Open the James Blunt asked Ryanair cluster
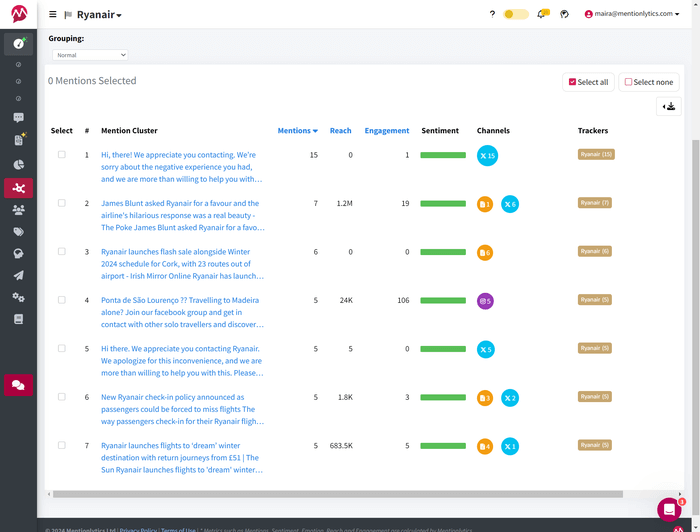The width and height of the screenshot is (700, 532). (x=183, y=215)
